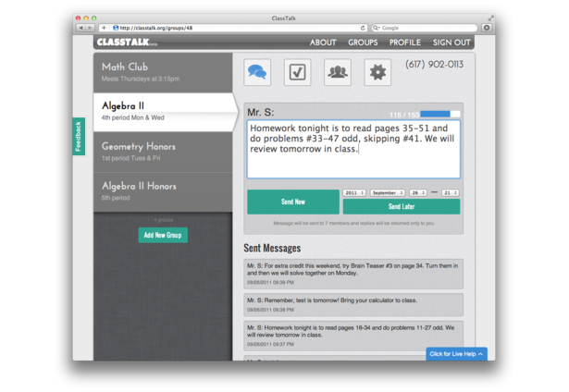Click into the homework message text box
Screen dimensions: 569x392
pyautogui.click(x=353, y=150)
